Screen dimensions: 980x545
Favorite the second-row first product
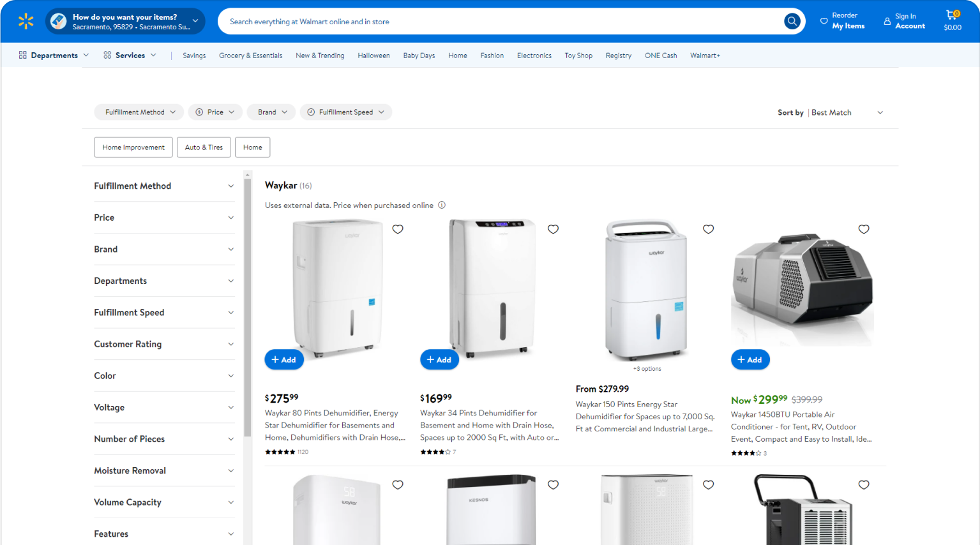point(398,485)
